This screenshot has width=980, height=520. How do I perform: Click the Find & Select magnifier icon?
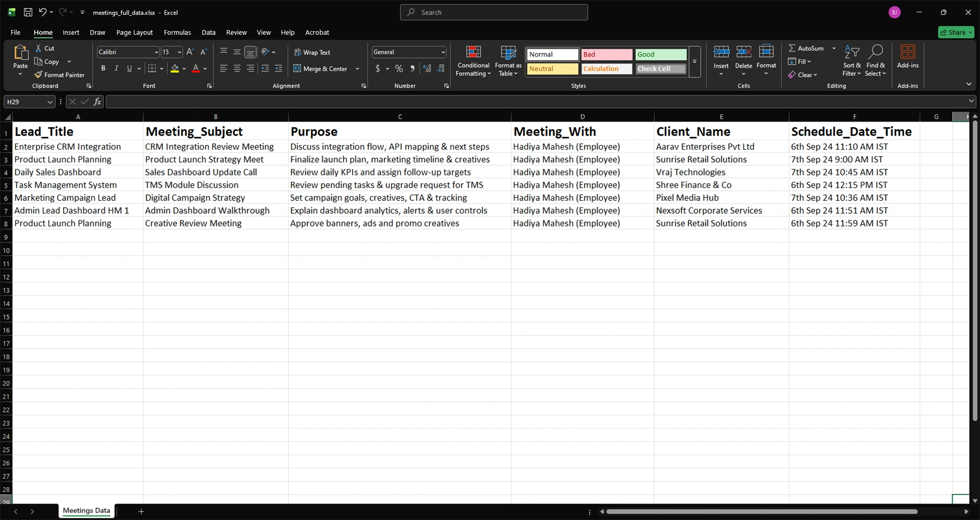(x=875, y=52)
